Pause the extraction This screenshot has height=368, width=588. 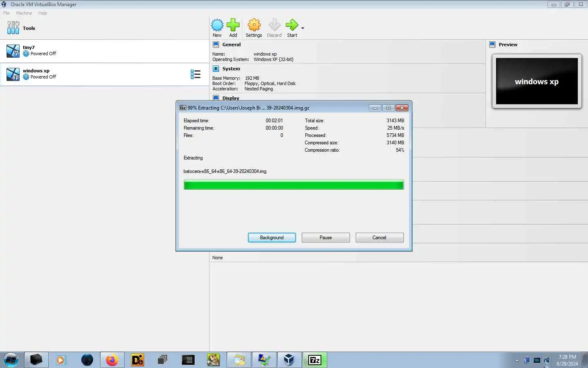(x=326, y=238)
